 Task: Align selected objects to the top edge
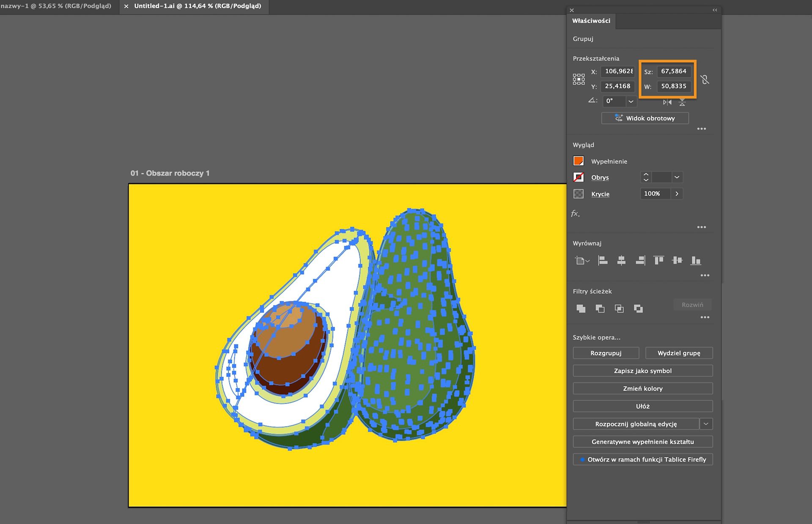coord(658,261)
